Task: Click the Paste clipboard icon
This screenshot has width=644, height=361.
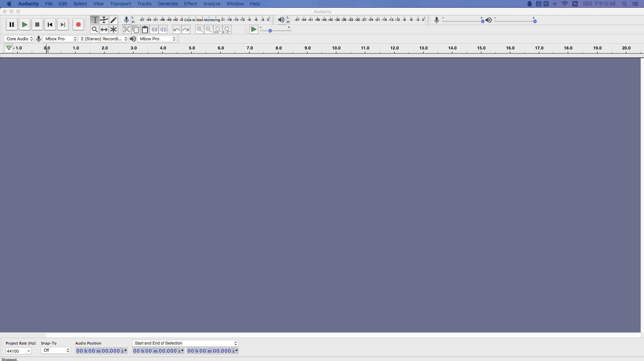Action: (x=145, y=30)
